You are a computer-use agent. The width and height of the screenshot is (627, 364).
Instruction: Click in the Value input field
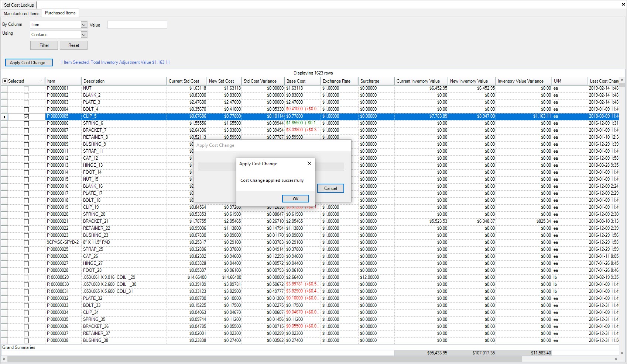pyautogui.click(x=137, y=25)
